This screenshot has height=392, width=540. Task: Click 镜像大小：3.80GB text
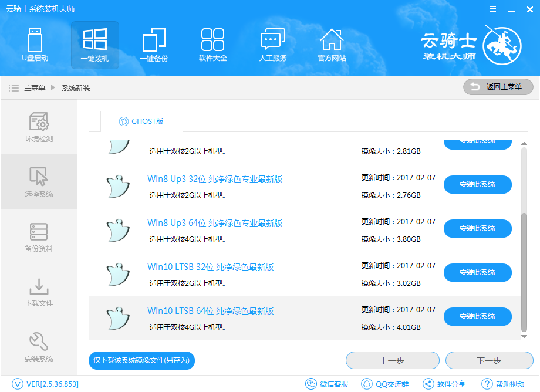(x=391, y=239)
